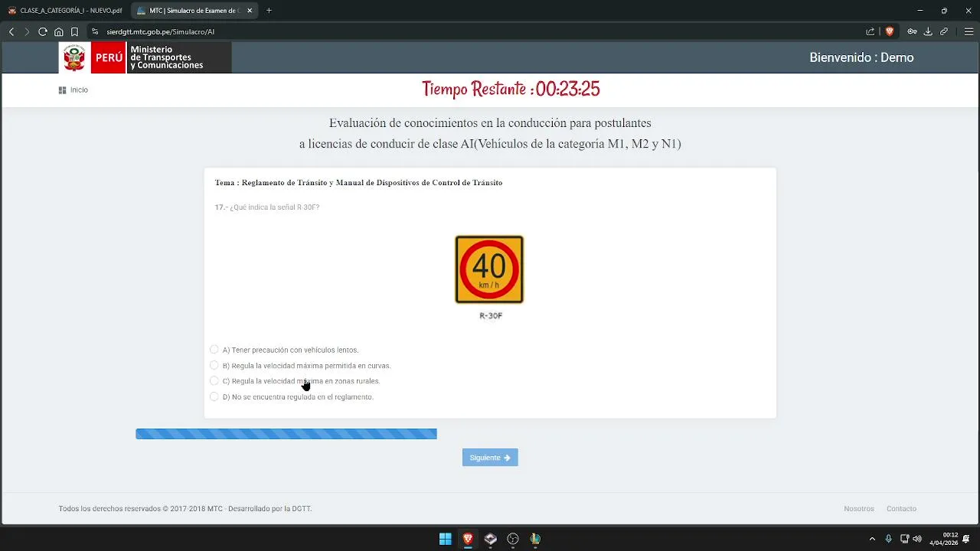The width and height of the screenshot is (980, 551).
Task: Click the Brave icon in the taskbar
Action: coord(468,539)
